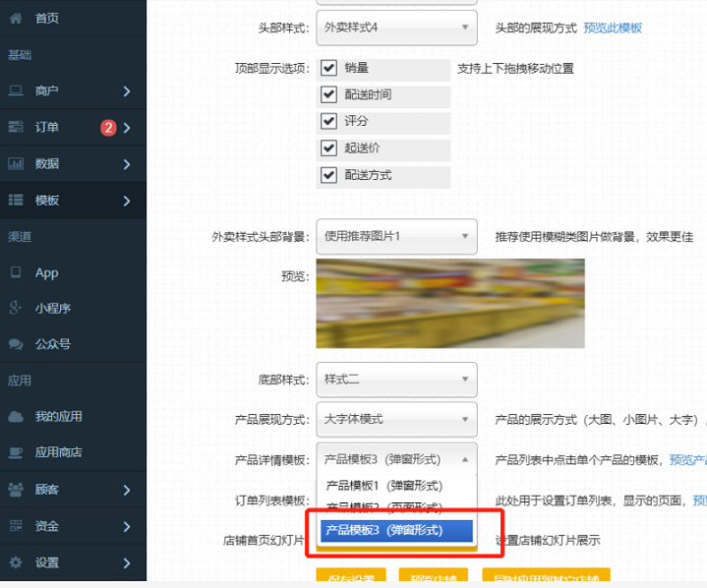707x588 pixels.
Task: Click the blurred preview background image
Action: pyautogui.click(x=450, y=303)
